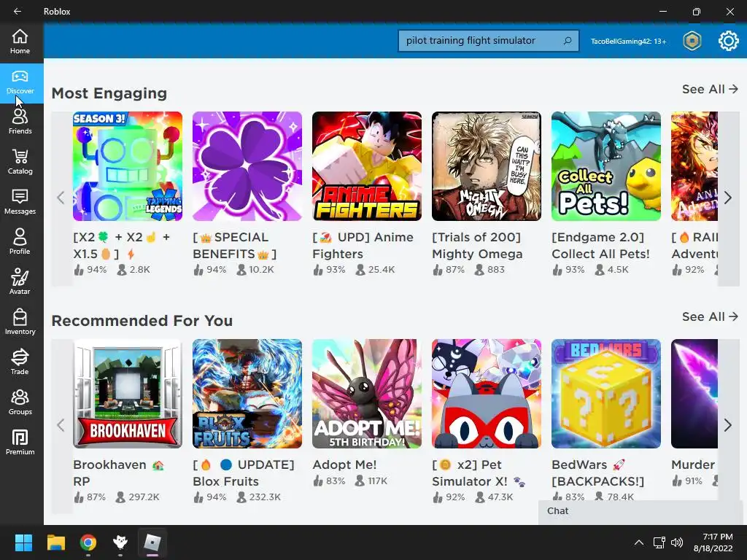Open Pet Simulator X thumbnail
The height and width of the screenshot is (560, 747).
point(486,394)
